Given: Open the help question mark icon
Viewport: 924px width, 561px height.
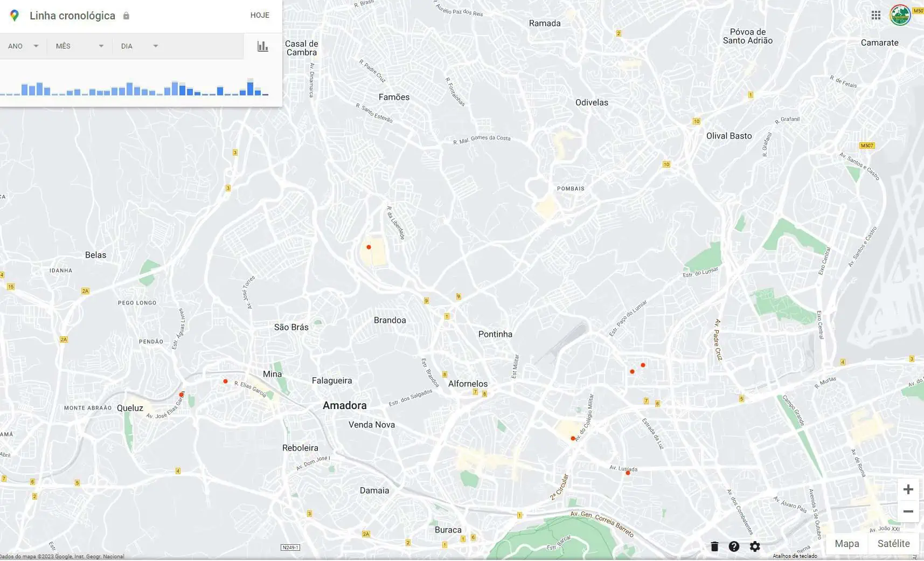Looking at the screenshot, I should [734, 546].
